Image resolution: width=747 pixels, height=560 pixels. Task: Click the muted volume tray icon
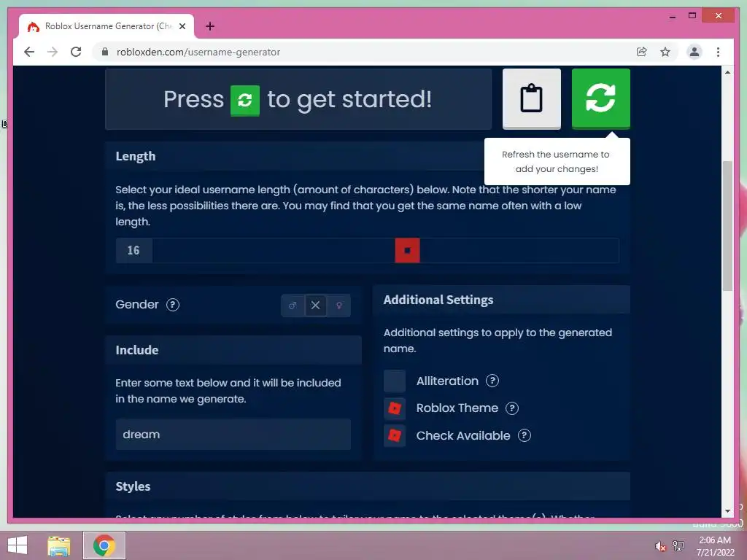coord(660,546)
